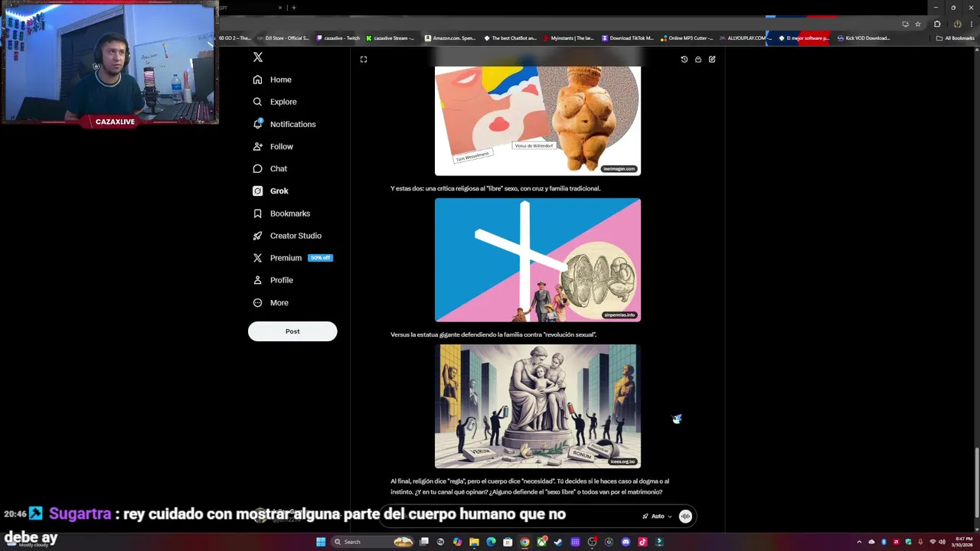The height and width of the screenshot is (551, 980).
Task: Click the Grok private chat ghost icon
Action: point(698,59)
